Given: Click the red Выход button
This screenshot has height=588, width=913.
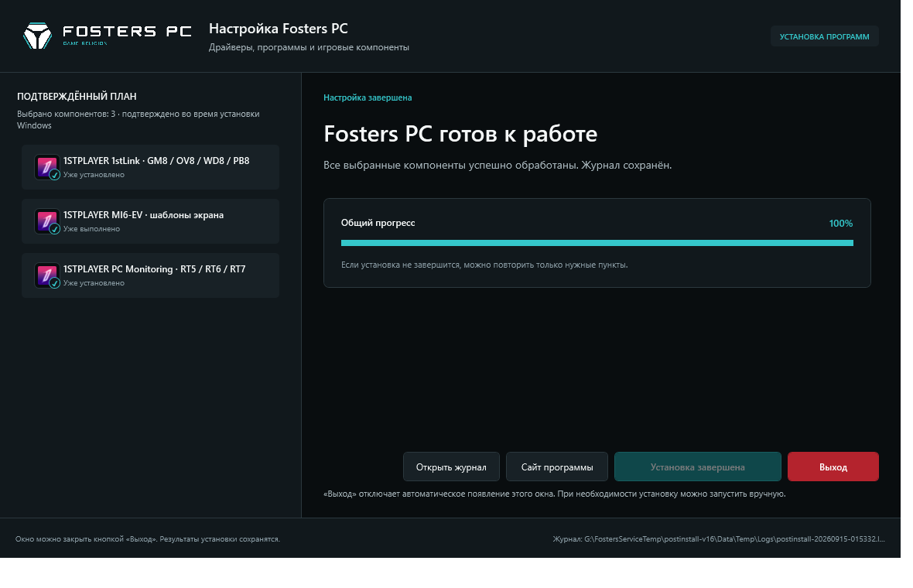Looking at the screenshot, I should 833,467.
